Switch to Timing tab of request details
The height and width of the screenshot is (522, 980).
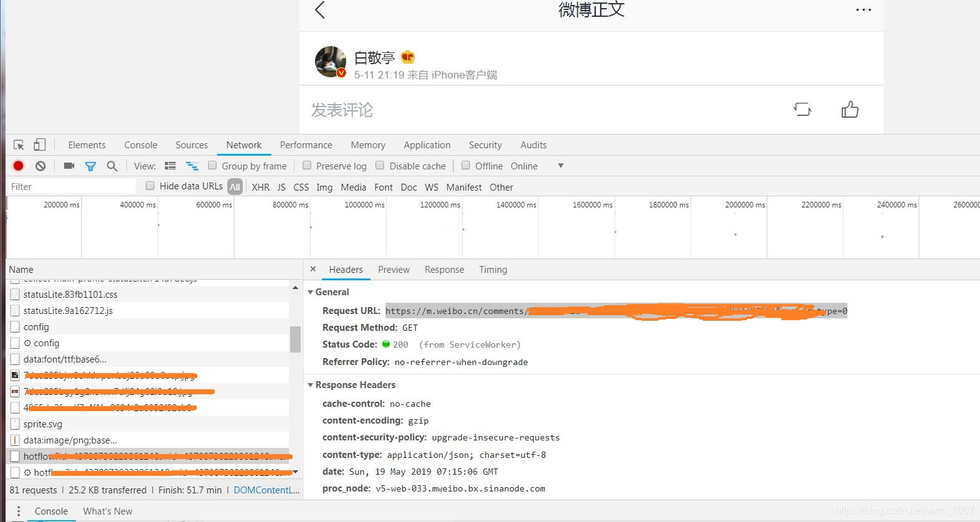(493, 270)
